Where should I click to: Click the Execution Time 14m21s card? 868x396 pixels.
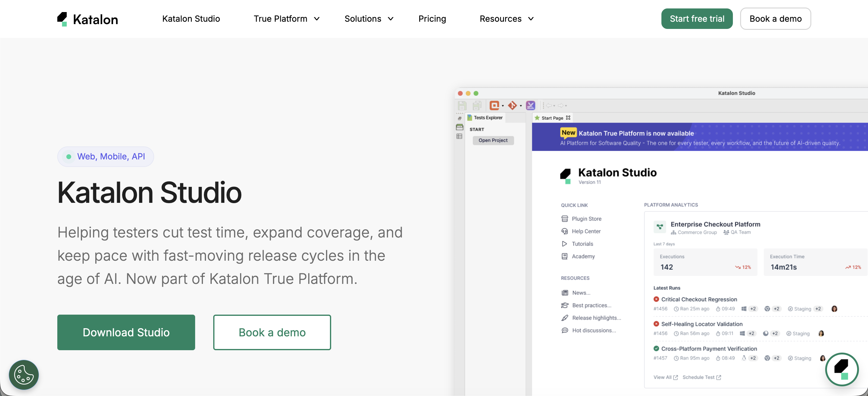pos(816,262)
